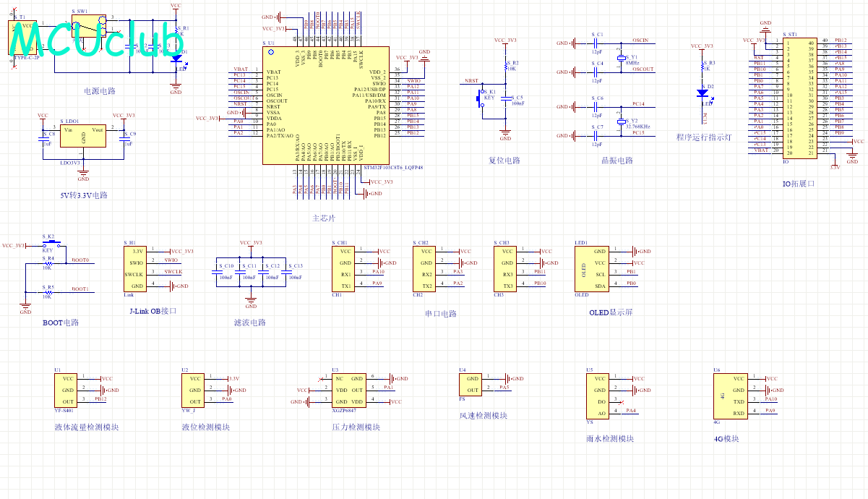Click the 滤波电路 label
The height and width of the screenshot is (499, 868).
[x=250, y=323]
